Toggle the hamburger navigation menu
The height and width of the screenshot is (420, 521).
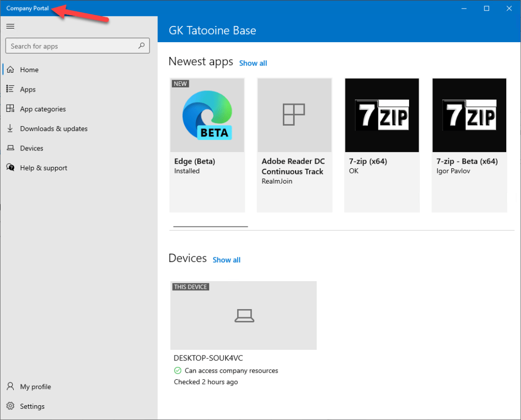pos(10,26)
